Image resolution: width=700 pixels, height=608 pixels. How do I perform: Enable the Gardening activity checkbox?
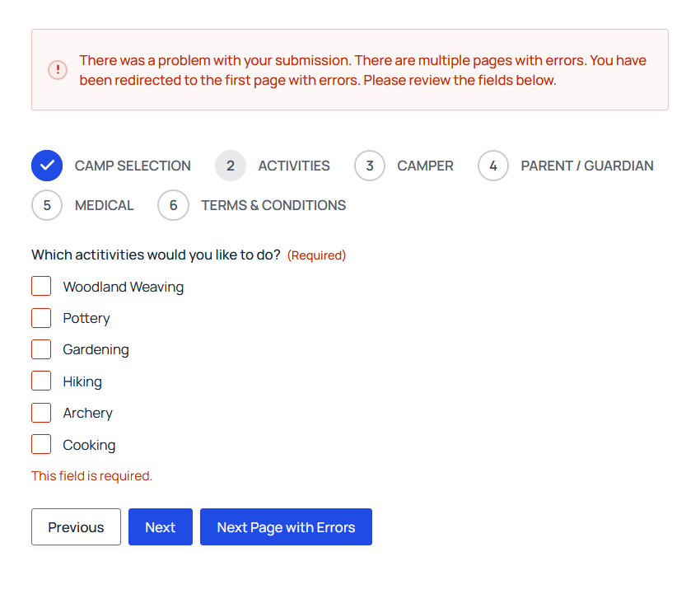(41, 349)
